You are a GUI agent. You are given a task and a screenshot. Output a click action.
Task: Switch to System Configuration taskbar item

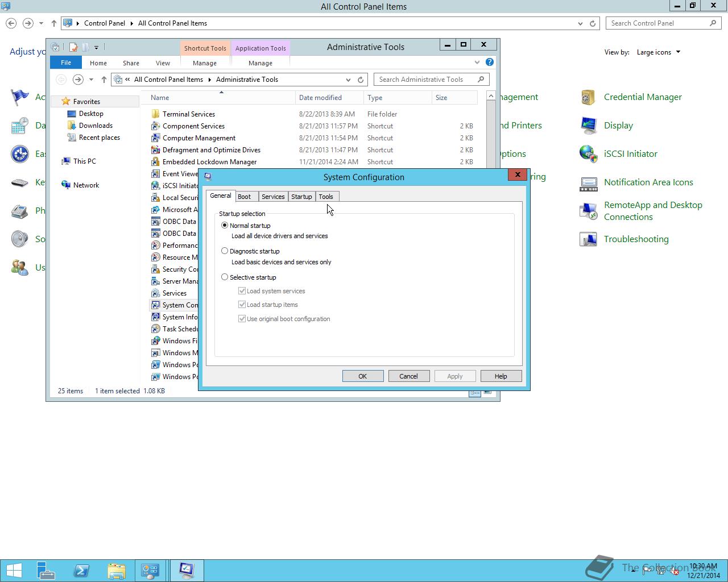pyautogui.click(x=187, y=571)
